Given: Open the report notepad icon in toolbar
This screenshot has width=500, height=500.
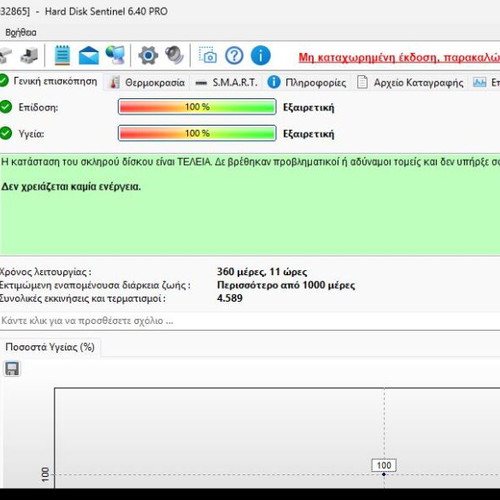Looking at the screenshot, I should [62, 55].
